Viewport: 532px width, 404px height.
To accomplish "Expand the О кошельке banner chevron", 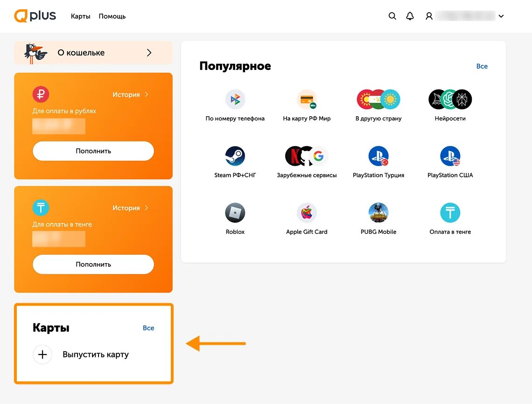I will (149, 53).
